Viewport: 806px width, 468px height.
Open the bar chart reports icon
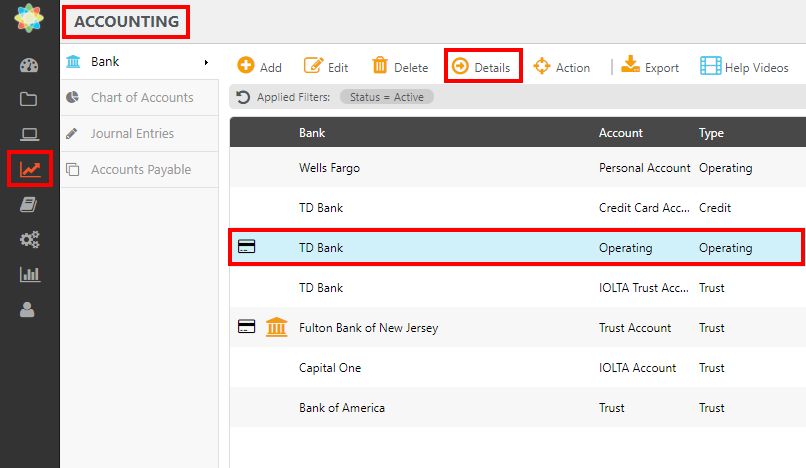30,274
